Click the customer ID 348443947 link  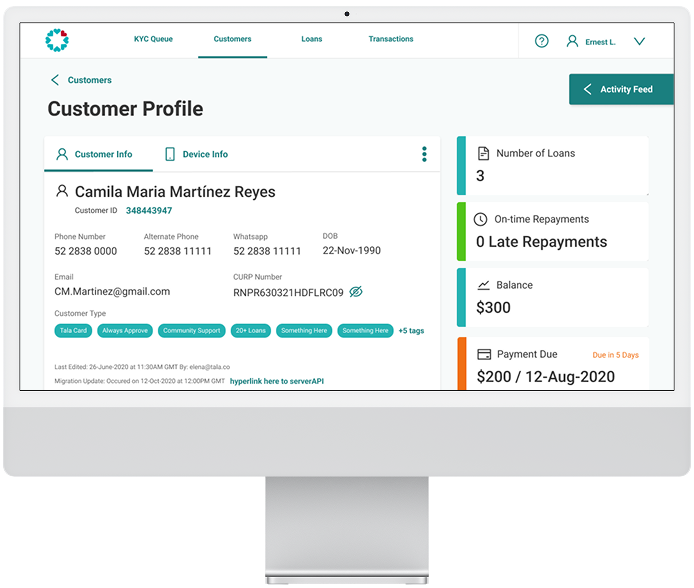(x=149, y=211)
